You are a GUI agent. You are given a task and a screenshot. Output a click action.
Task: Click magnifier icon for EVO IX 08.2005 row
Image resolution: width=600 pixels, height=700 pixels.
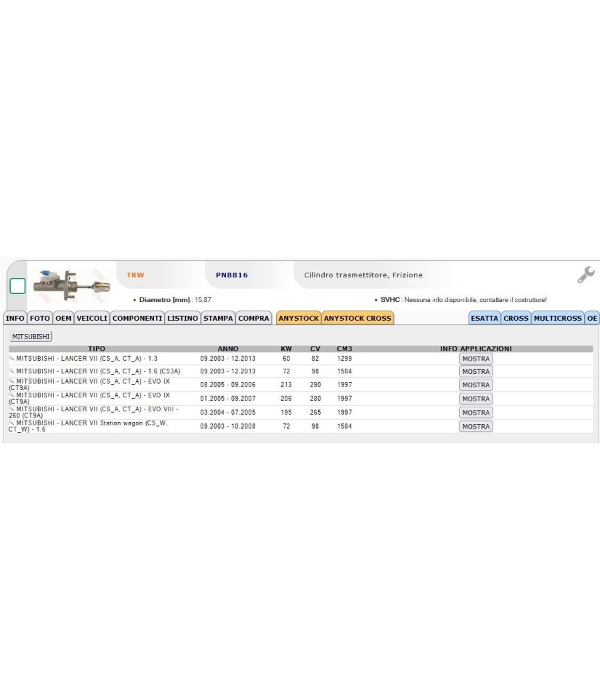(11, 381)
